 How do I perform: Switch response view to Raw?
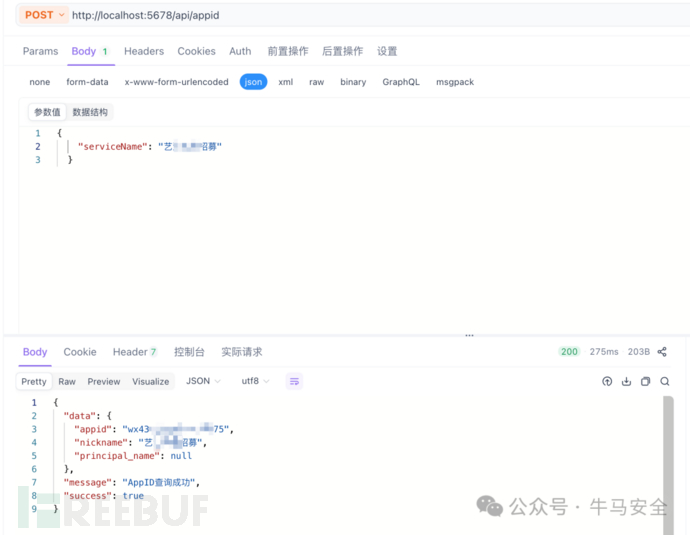click(67, 381)
